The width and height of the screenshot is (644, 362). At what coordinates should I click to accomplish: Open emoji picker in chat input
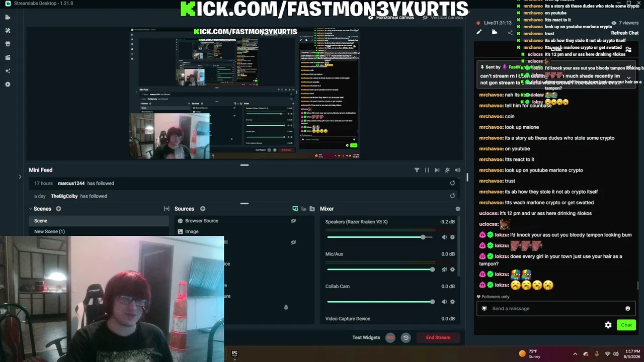click(627, 309)
